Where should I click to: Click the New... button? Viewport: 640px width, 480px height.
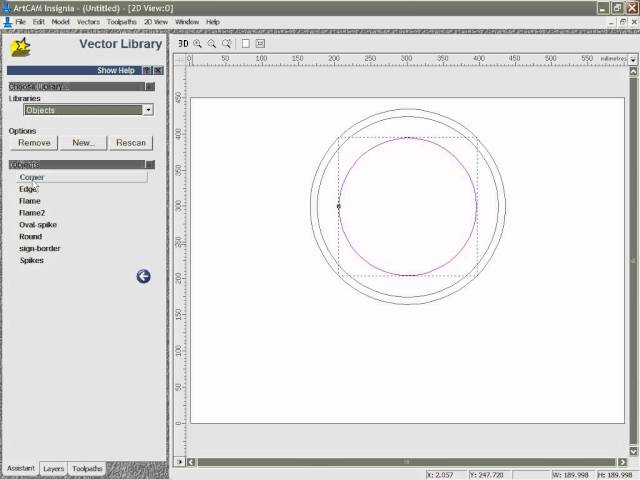pos(84,143)
